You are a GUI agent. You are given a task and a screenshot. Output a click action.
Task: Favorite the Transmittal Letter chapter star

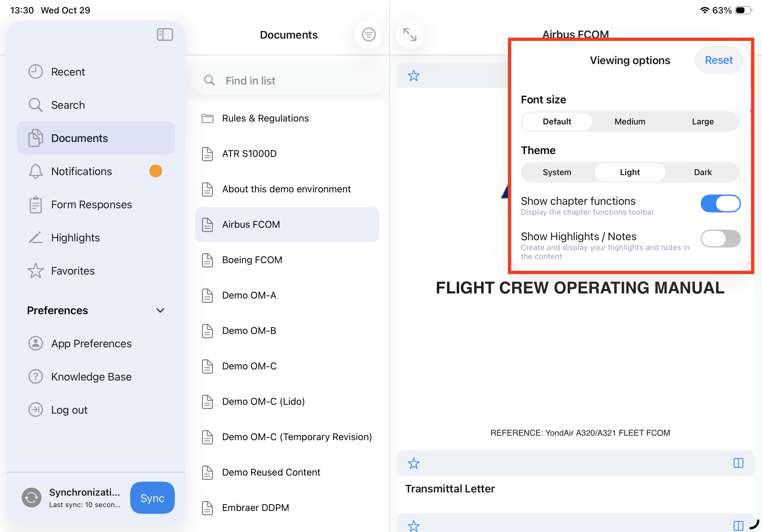(414, 463)
